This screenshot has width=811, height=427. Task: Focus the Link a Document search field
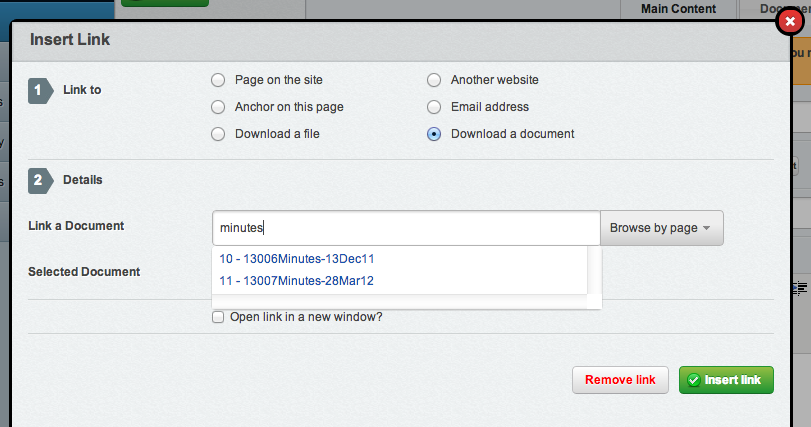tap(405, 228)
